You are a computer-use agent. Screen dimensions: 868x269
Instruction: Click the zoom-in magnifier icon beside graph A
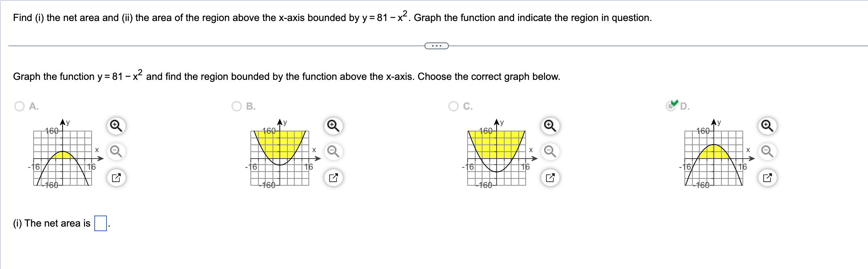[116, 125]
